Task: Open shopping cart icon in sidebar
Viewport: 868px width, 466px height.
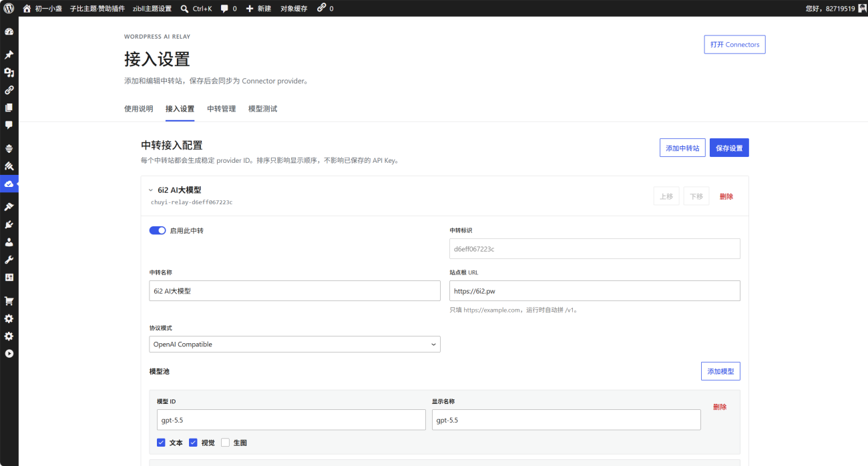Action: [9, 301]
